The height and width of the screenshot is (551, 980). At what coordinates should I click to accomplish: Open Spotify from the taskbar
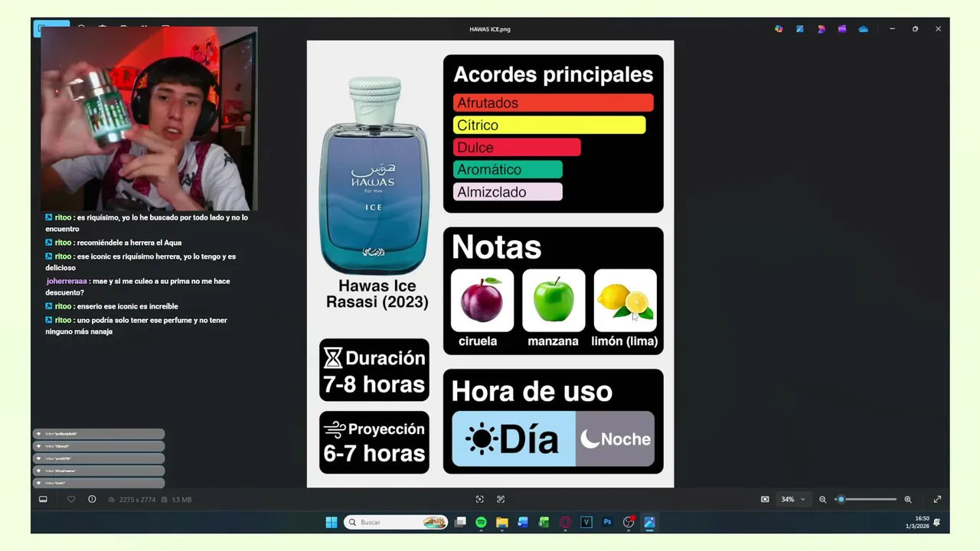(481, 522)
